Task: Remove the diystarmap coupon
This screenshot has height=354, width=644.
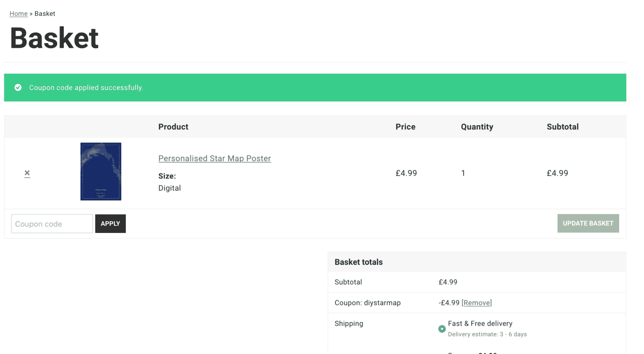Action: (476, 303)
